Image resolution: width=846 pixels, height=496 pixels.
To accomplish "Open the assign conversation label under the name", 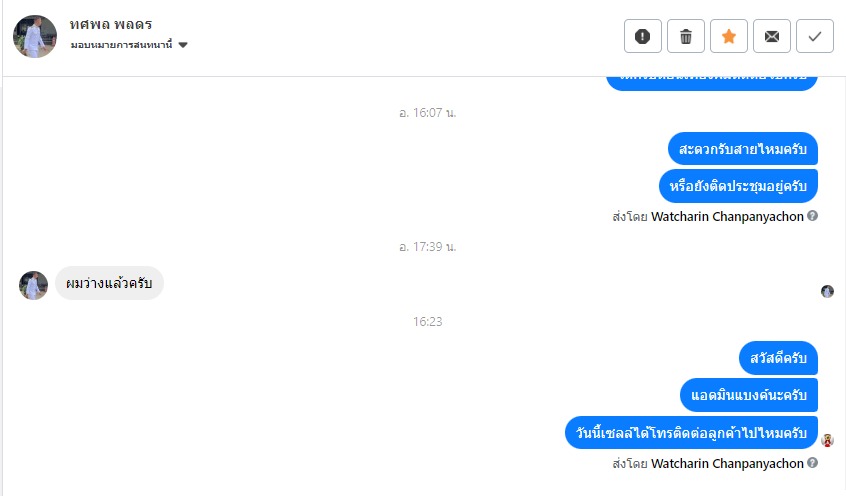I will tap(121, 45).
